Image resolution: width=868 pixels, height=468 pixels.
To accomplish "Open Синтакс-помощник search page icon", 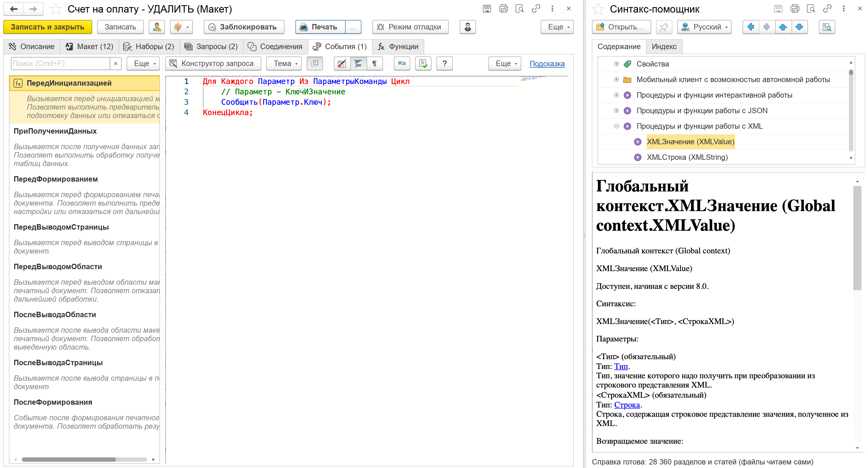I will [827, 27].
